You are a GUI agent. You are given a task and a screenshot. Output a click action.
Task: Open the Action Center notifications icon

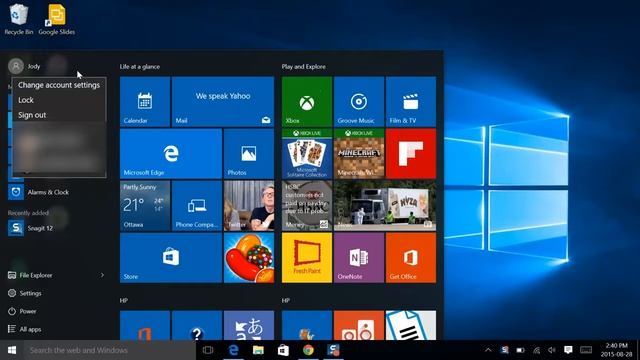(568, 350)
